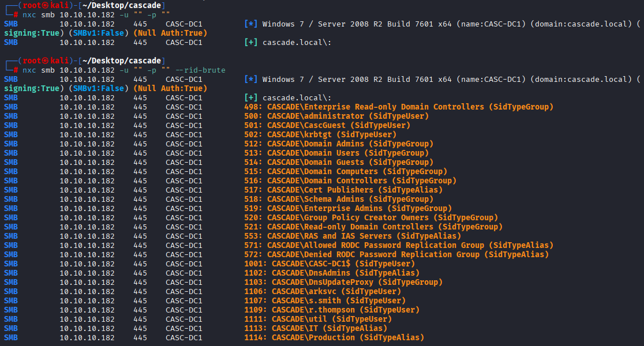Select RID 572 Denied RODC Password Replication Group
Screen dimensions: 644x346
(396, 254)
